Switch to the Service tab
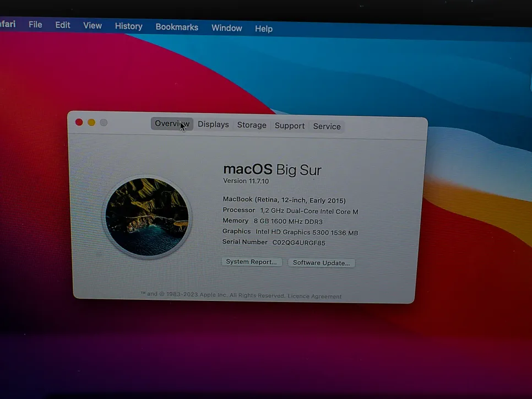This screenshot has height=399, width=532. tap(327, 126)
